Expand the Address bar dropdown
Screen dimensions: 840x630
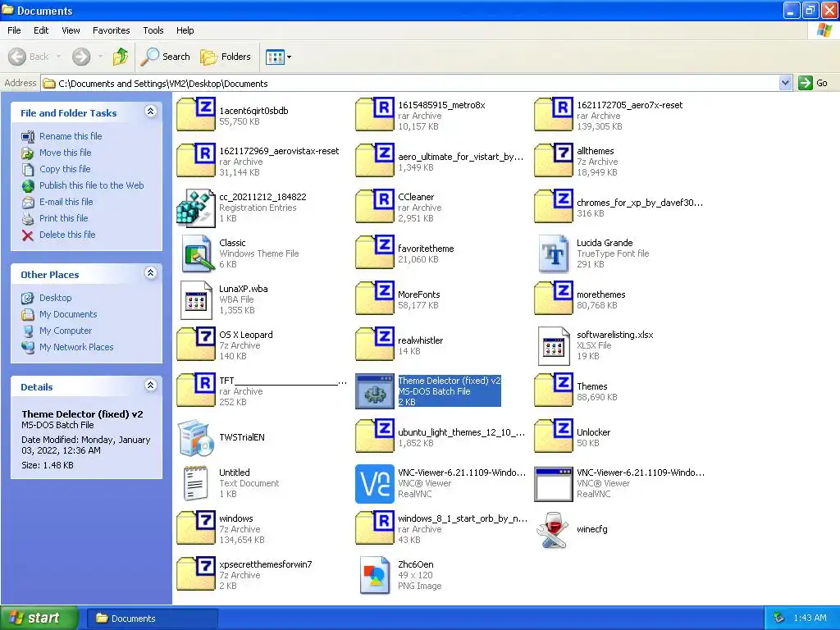click(x=785, y=83)
